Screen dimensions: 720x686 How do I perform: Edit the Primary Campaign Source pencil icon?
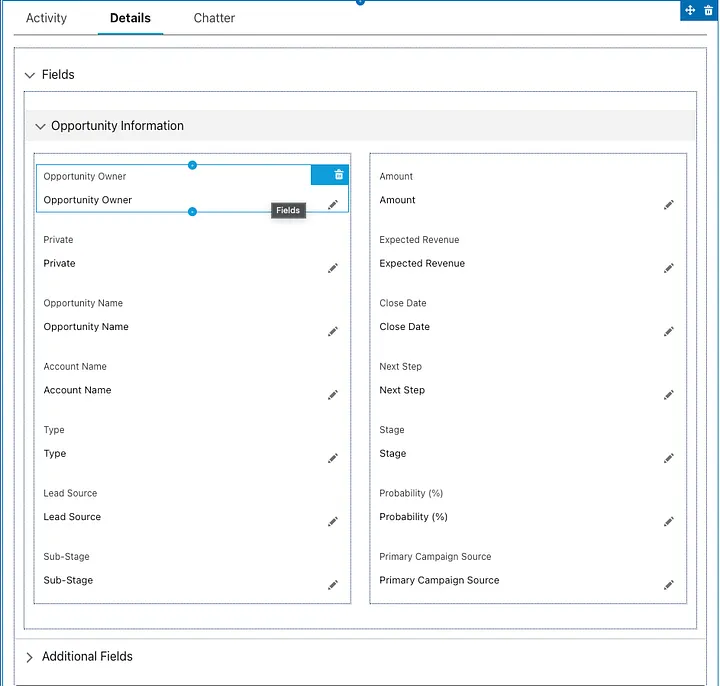click(669, 585)
